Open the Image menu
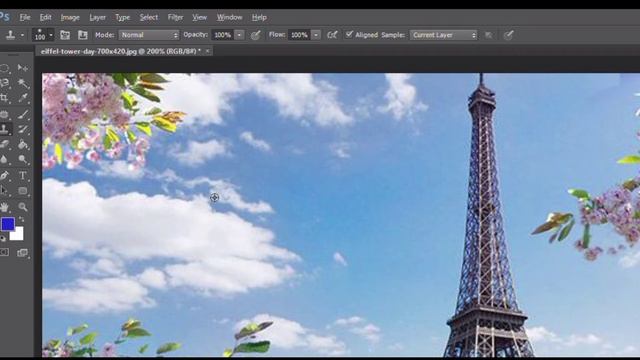Screen dimensions: 640x360 70,18
